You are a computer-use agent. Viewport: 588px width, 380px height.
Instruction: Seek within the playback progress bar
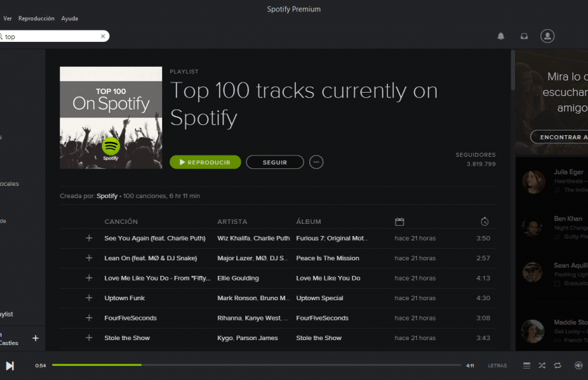point(257,365)
